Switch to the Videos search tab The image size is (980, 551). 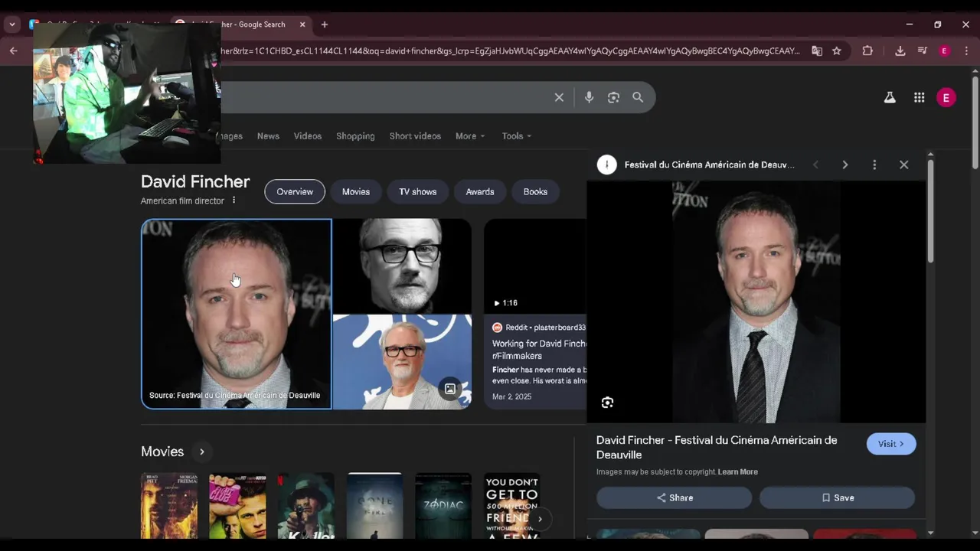coord(308,136)
